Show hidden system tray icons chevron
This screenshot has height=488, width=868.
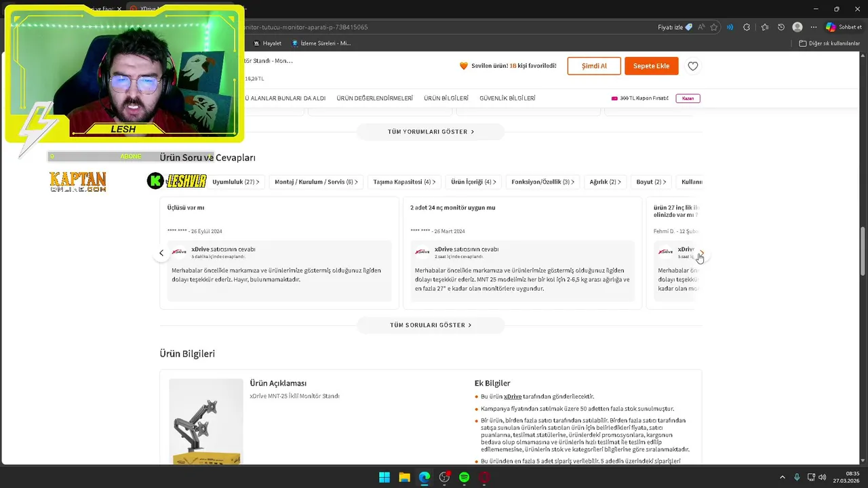pyautogui.click(x=782, y=477)
